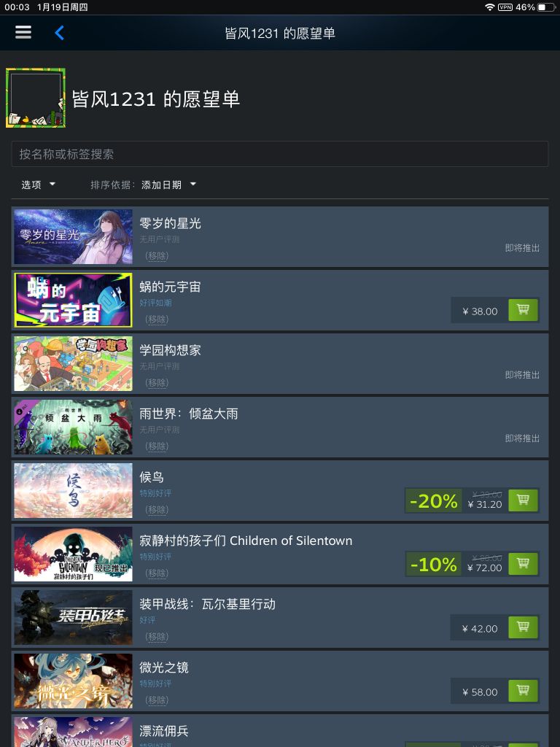The image size is (560, 747).
Task: Open the 好评如潮 reviews for 蜗的元宇宙
Action: (156, 303)
